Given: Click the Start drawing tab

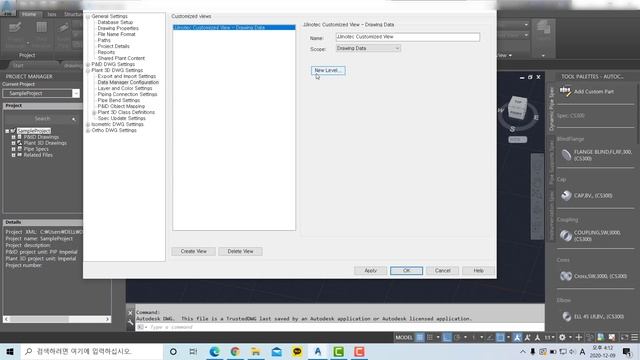Looking at the screenshot, I should (18, 65).
